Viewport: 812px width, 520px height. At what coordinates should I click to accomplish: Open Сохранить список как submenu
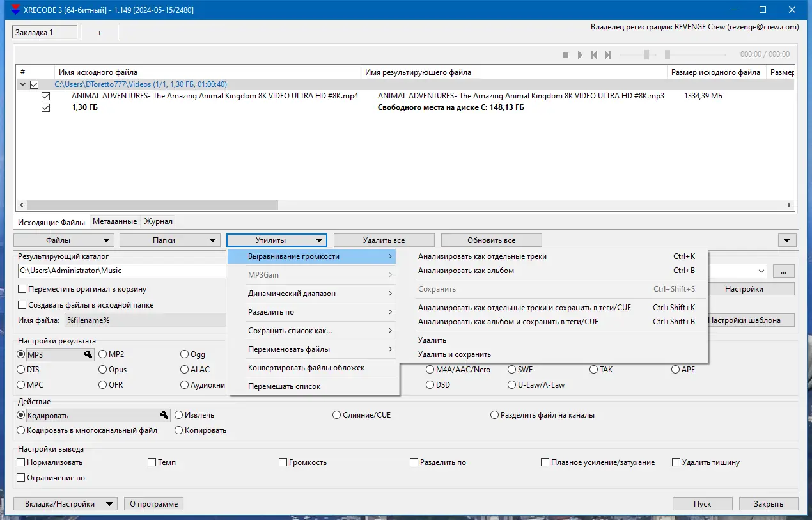[x=313, y=331]
